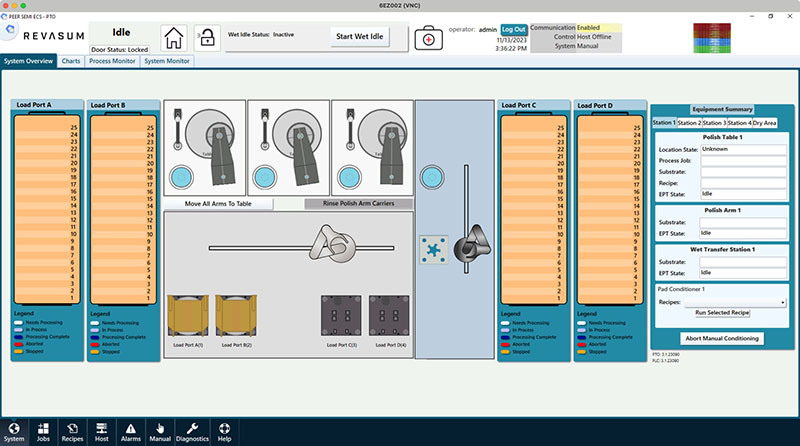800x446 pixels.
Task: Open Help from bottom bar
Action: coord(224,432)
